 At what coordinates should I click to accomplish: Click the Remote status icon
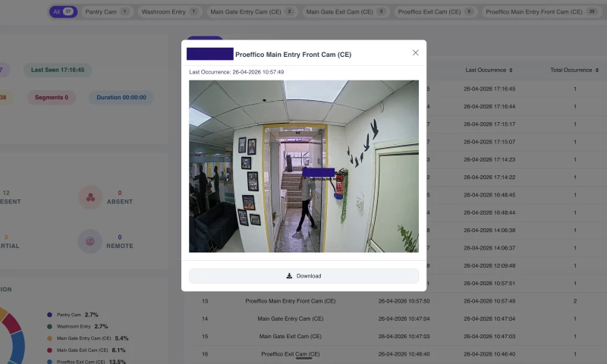pos(90,242)
